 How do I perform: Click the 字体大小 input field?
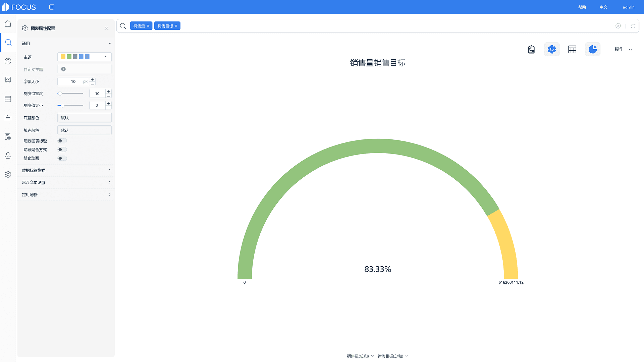click(73, 81)
